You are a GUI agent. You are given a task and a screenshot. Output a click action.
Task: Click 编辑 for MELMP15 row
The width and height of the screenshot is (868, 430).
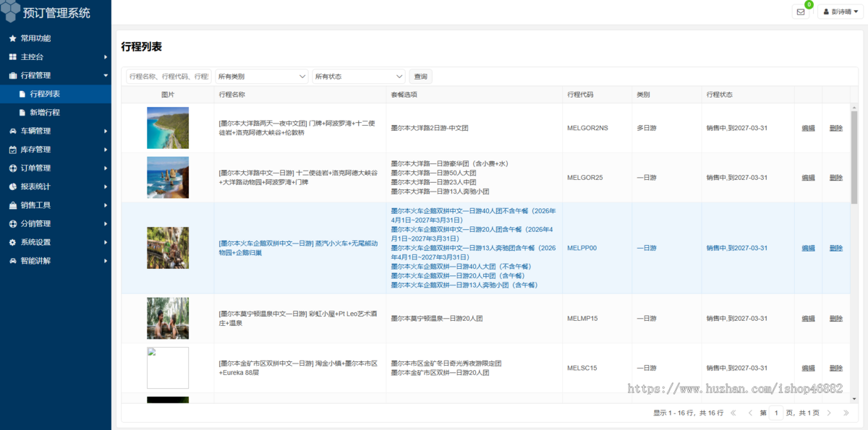(x=808, y=318)
